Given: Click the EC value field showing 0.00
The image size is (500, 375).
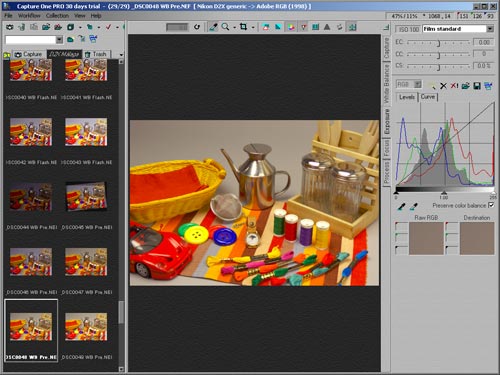Looking at the screenshot, I should point(484,42).
